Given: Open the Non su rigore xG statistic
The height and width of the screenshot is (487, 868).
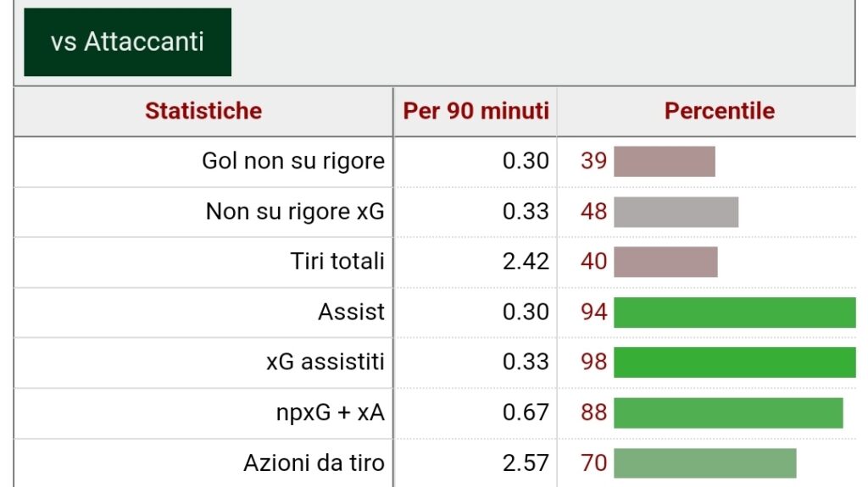Looking at the screenshot, I should [x=294, y=212].
